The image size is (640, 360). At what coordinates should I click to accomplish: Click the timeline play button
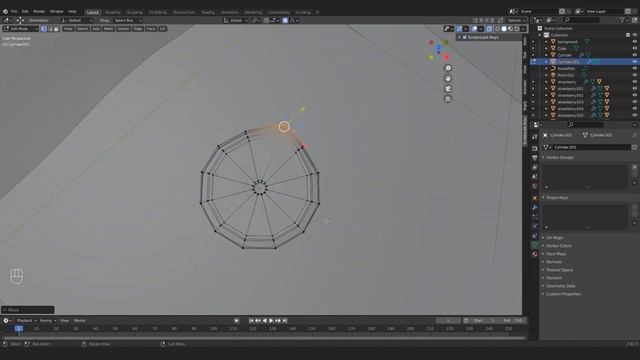click(x=271, y=321)
